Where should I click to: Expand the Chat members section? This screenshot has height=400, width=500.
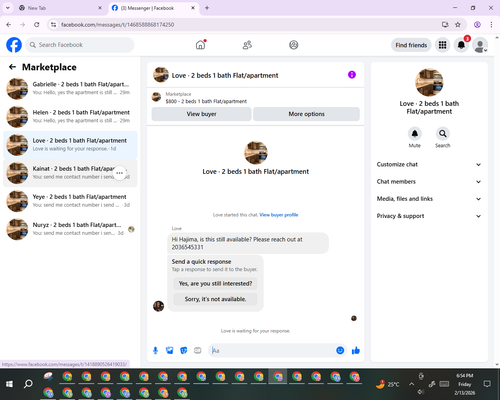coord(429,182)
